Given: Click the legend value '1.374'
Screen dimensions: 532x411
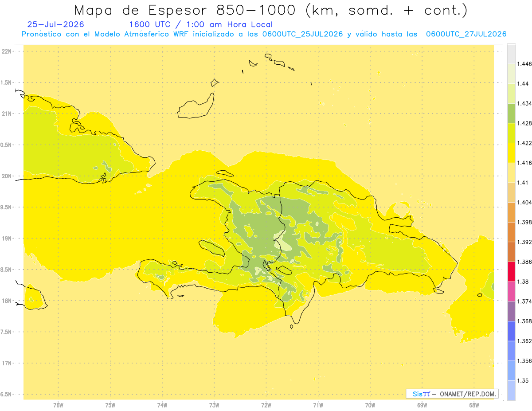Looking at the screenshot, I should [x=524, y=301].
